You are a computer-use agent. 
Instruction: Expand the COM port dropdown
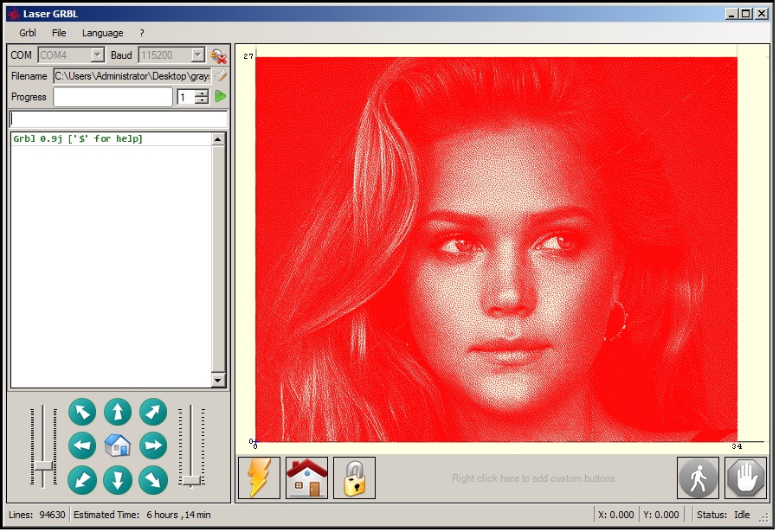[97, 55]
